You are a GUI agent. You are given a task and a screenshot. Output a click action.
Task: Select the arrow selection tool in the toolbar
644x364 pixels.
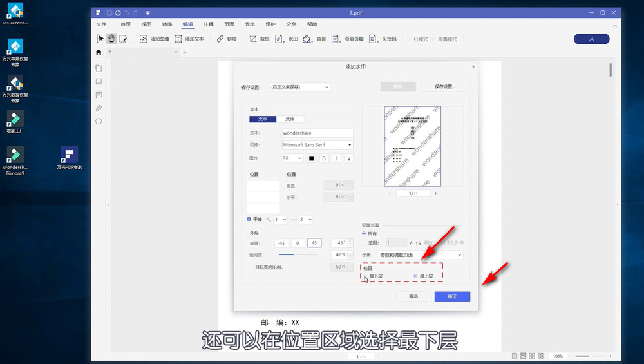coord(100,39)
